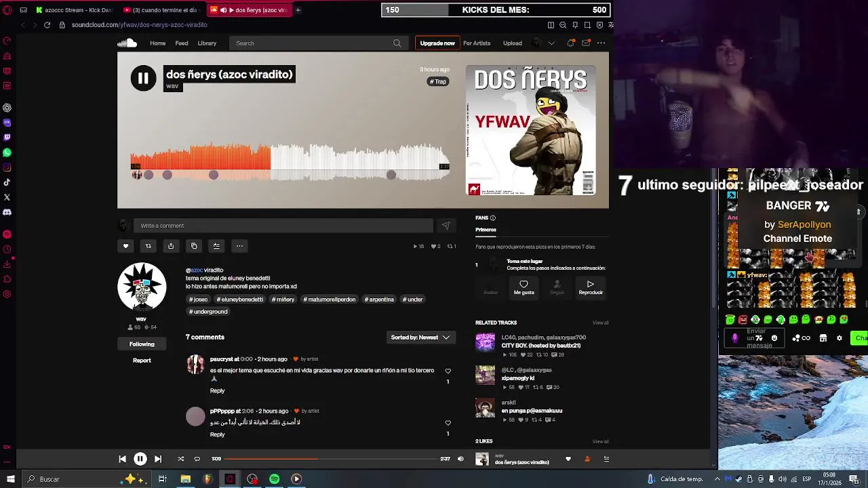The width and height of the screenshot is (868, 488).
Task: Add the track to Next Up queue icon
Action: pyautogui.click(x=216, y=246)
